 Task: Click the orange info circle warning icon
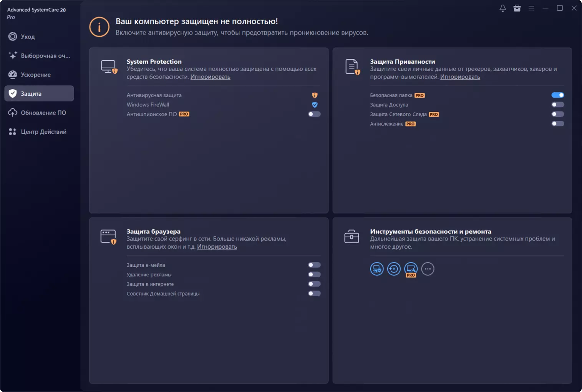[x=99, y=27]
